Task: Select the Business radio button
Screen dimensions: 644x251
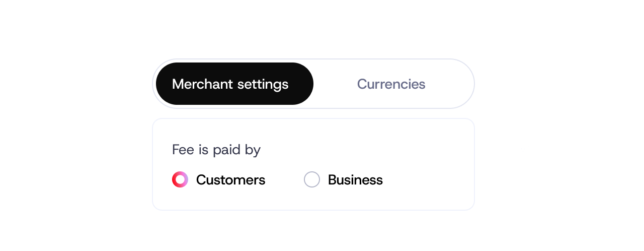Action: pyautogui.click(x=312, y=179)
